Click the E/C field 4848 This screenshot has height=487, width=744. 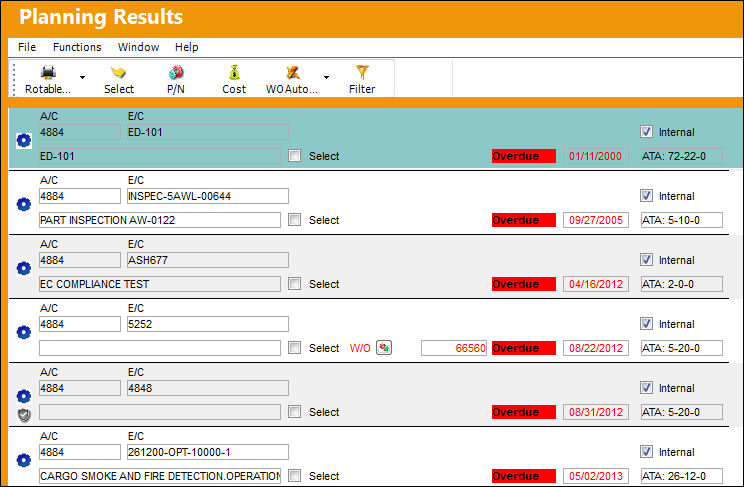click(208, 388)
